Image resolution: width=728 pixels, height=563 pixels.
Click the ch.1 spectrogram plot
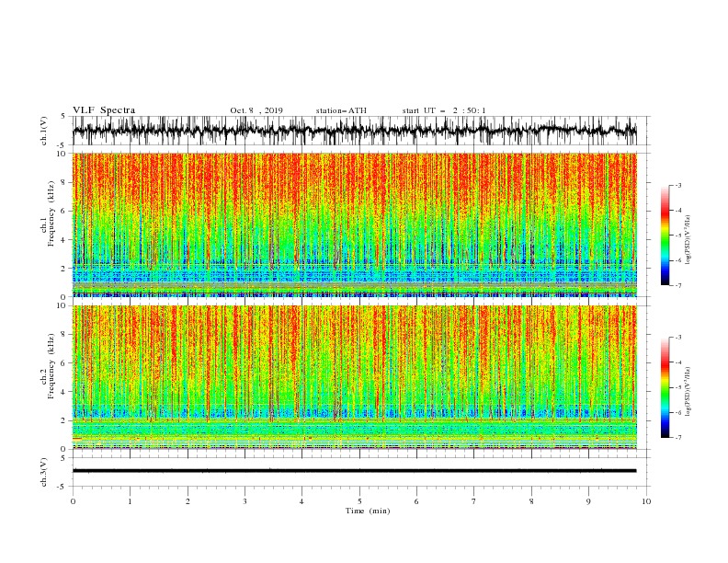(354, 224)
